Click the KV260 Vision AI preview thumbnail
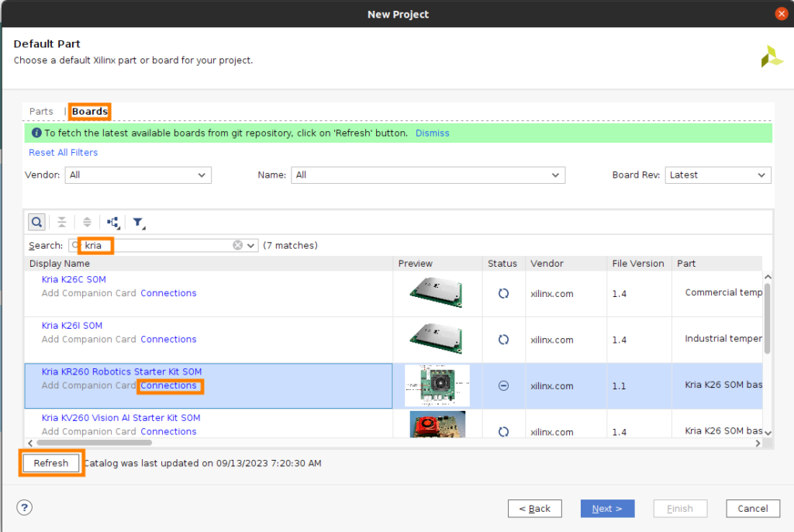794x532 pixels. [x=437, y=424]
